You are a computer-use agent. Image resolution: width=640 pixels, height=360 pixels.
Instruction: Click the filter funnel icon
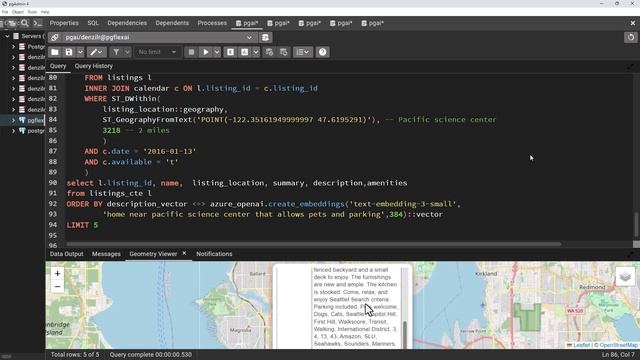116,52
